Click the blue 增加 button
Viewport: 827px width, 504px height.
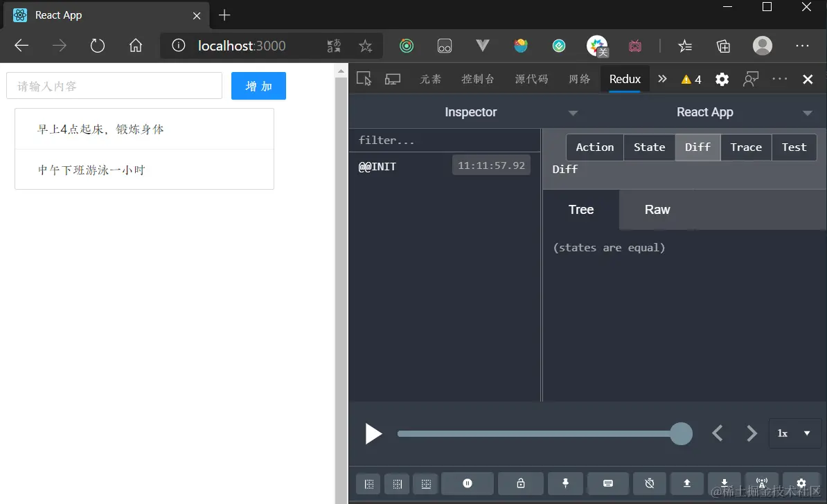click(x=258, y=86)
